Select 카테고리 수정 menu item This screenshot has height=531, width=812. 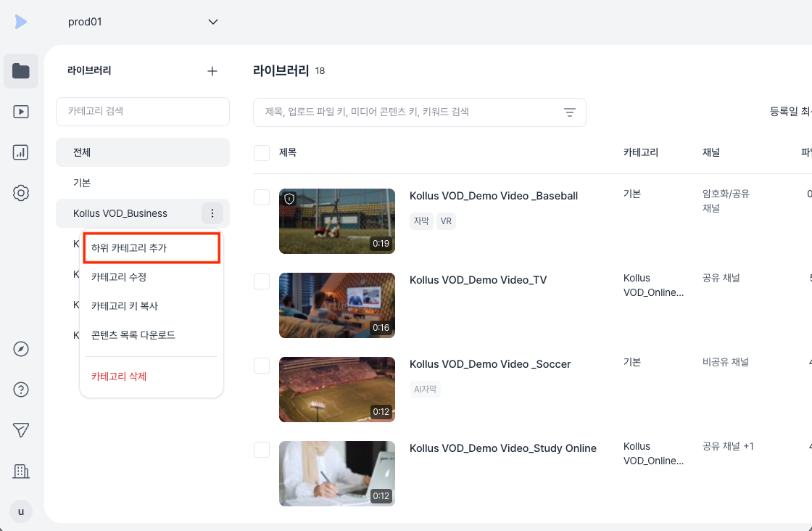(x=152, y=277)
